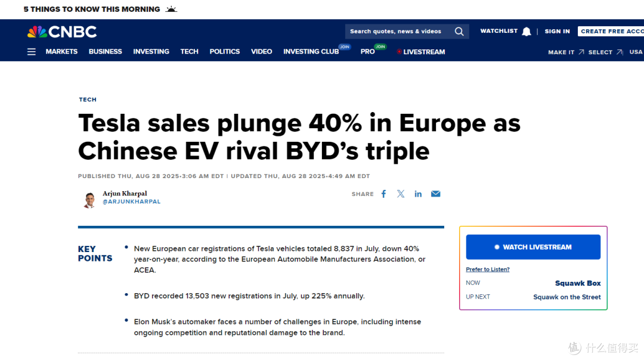
Task: Open the Watchlist link
Action: (x=499, y=31)
